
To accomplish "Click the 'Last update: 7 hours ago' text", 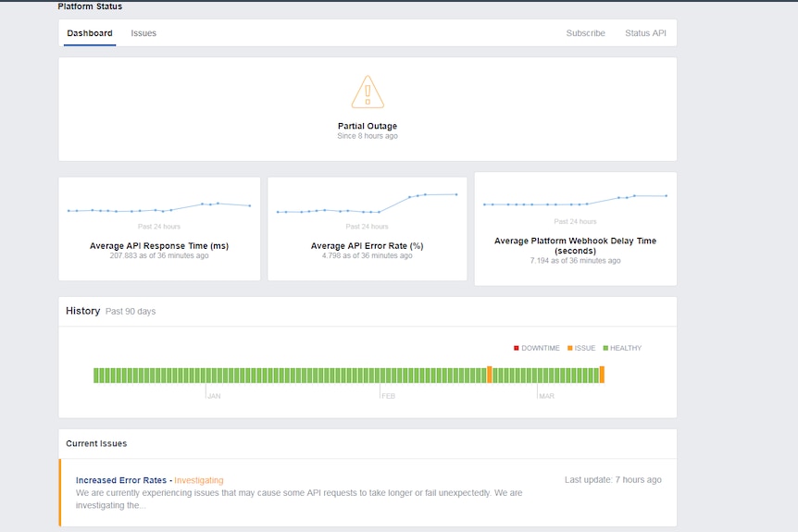I will [613, 479].
